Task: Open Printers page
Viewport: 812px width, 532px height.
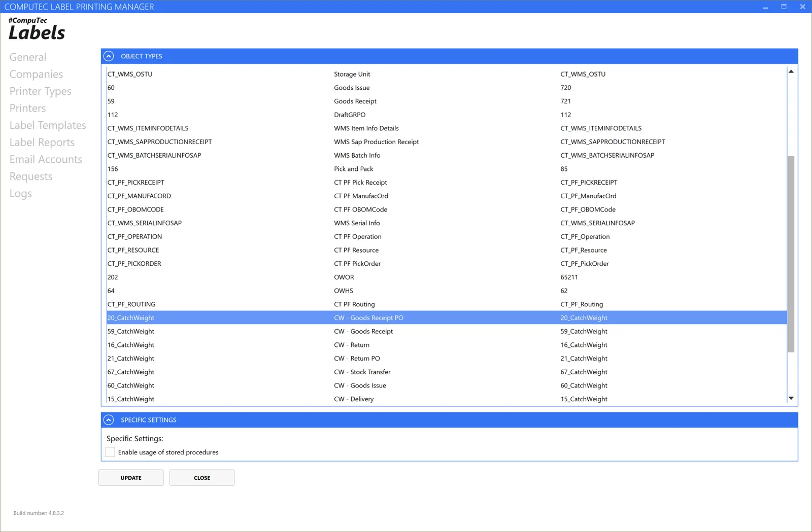Action: (x=28, y=108)
